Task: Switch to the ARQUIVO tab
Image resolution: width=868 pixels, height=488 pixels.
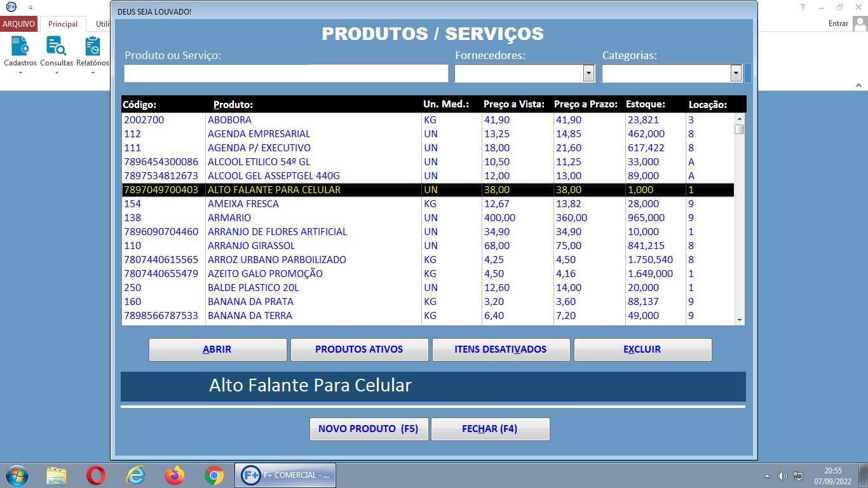Action: click(x=18, y=23)
